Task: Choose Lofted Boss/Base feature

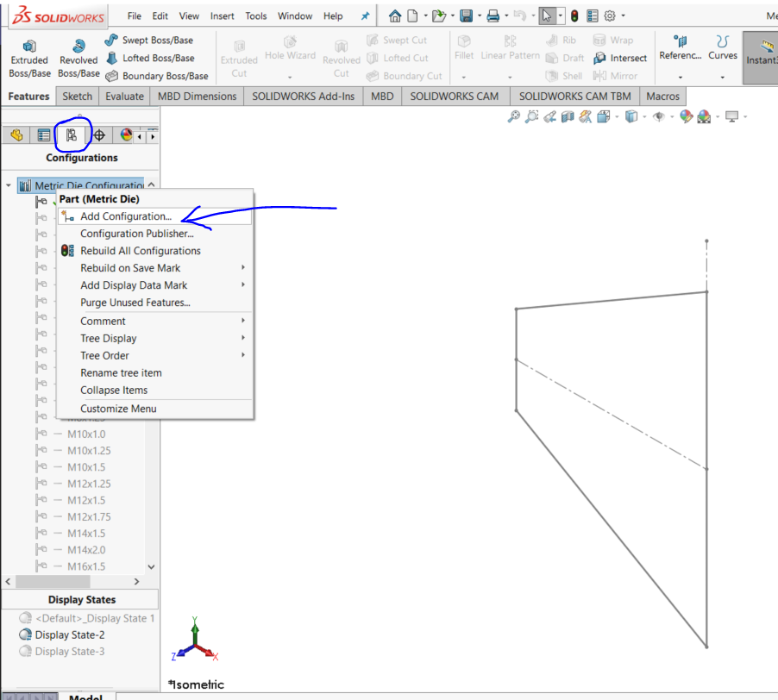Action: (x=150, y=58)
